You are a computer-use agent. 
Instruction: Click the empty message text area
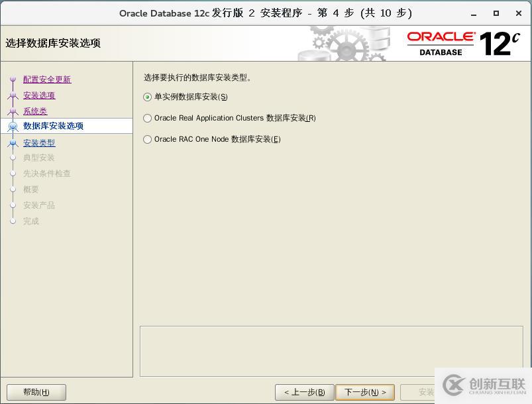click(x=331, y=352)
